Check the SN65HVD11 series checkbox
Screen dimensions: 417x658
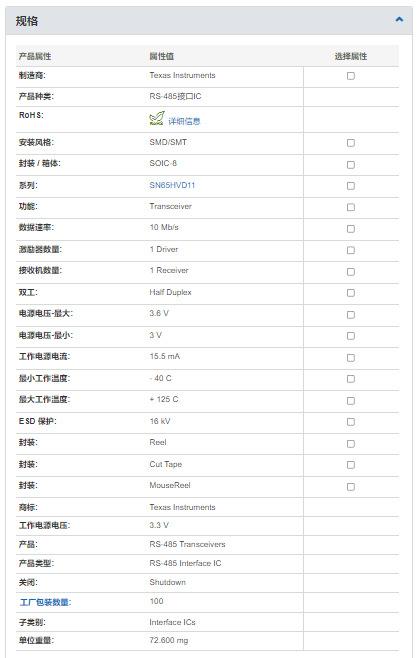pos(351,186)
